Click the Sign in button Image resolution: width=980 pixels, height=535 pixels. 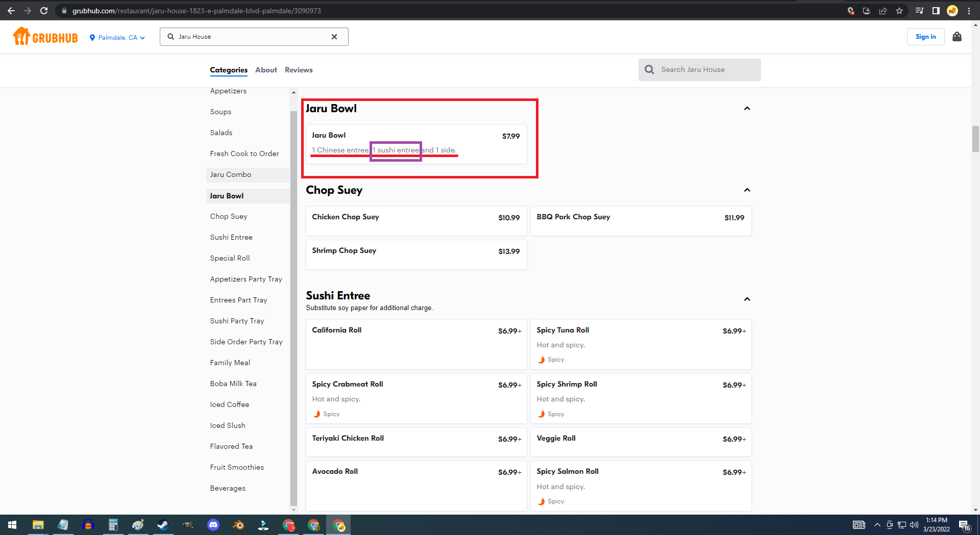(x=925, y=37)
